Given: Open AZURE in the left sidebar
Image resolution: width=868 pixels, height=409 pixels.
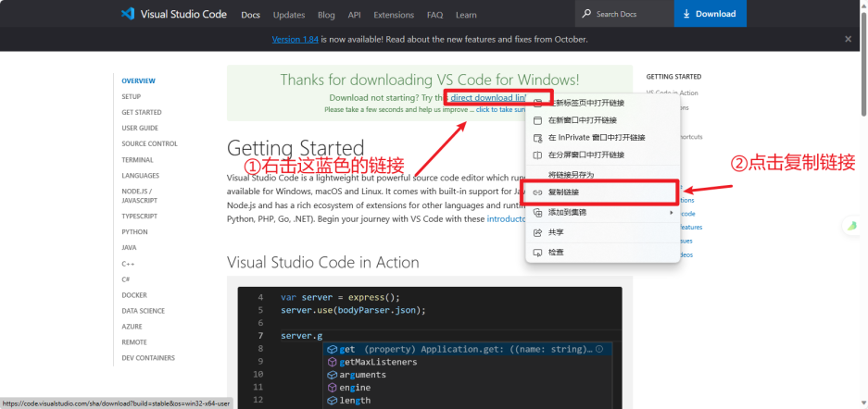Looking at the screenshot, I should [132, 326].
